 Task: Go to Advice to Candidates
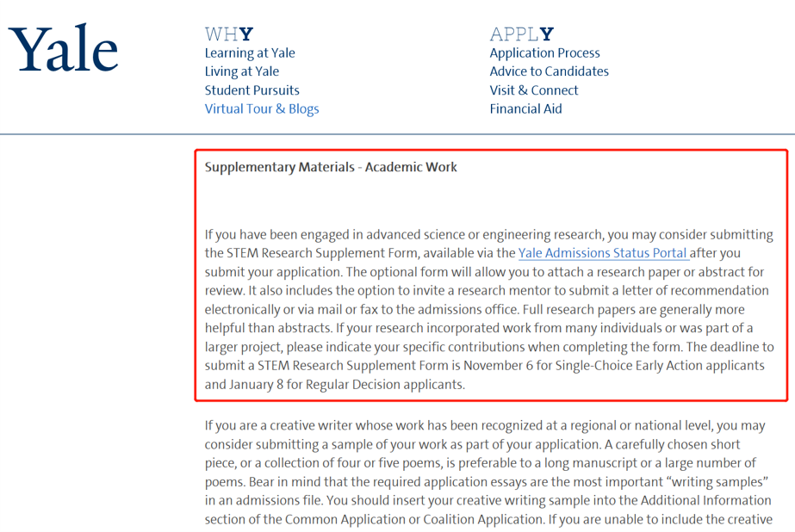point(549,71)
